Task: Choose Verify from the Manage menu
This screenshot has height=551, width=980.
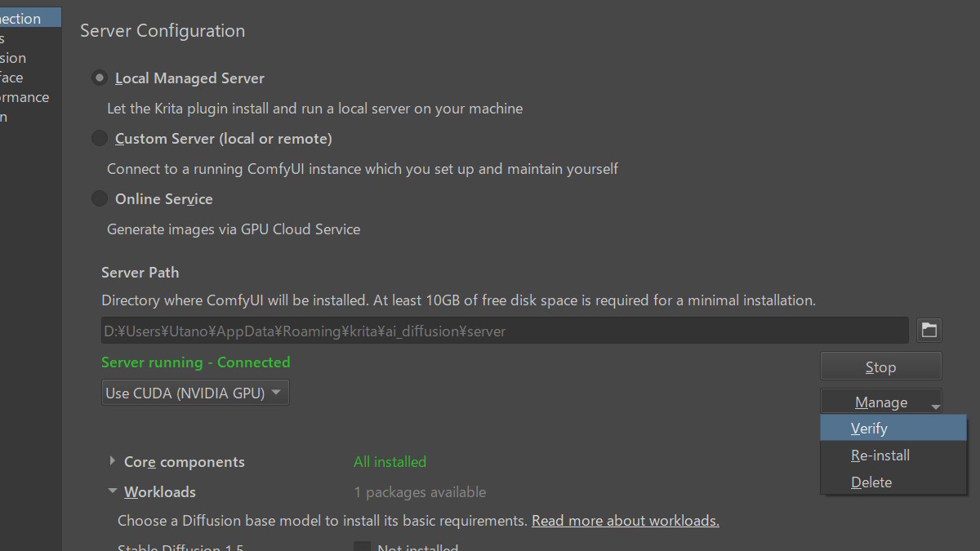Action: pyautogui.click(x=869, y=429)
